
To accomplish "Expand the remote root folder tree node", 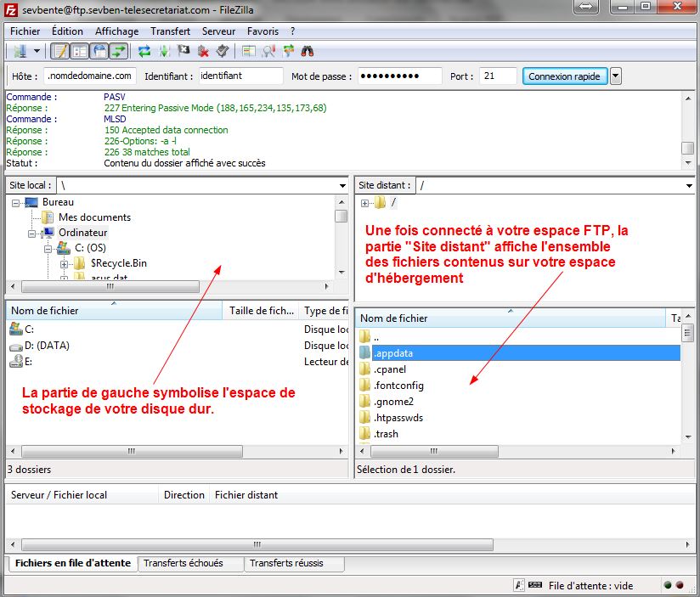I will click(x=365, y=202).
